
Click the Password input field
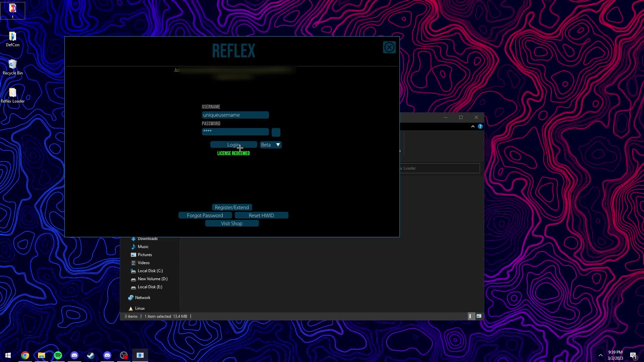[x=235, y=131]
